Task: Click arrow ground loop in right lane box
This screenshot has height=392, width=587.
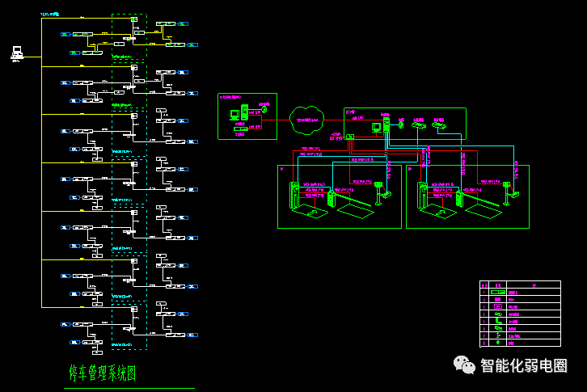Action: (x=438, y=212)
